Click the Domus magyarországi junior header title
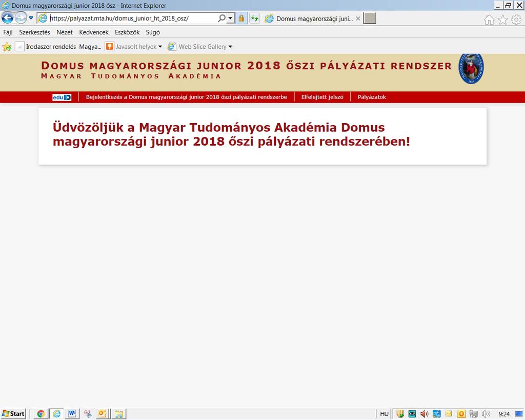 pyautogui.click(x=247, y=66)
